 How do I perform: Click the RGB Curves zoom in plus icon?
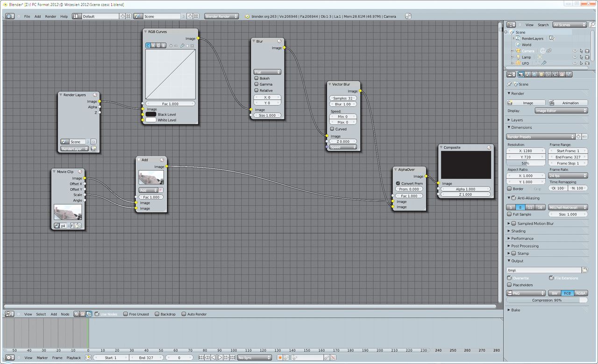[171, 46]
